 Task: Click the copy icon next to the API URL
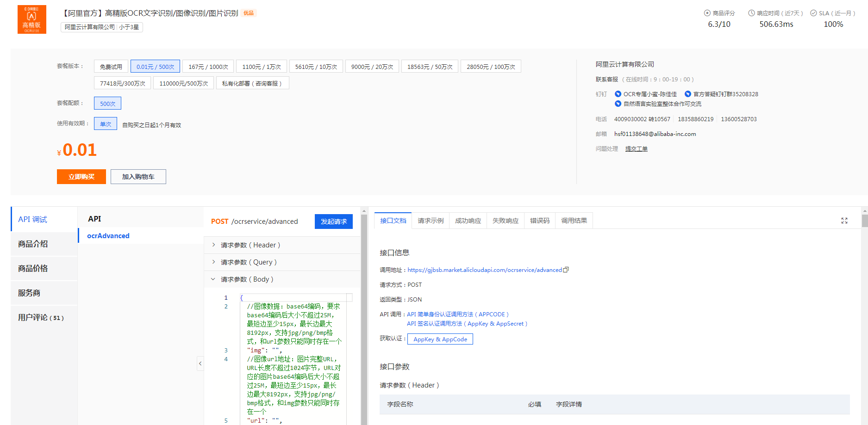(566, 270)
